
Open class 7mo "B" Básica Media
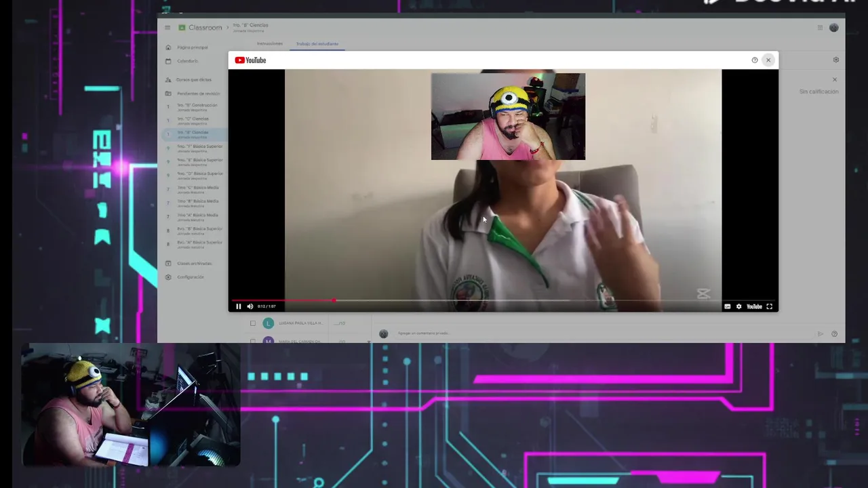(x=197, y=203)
